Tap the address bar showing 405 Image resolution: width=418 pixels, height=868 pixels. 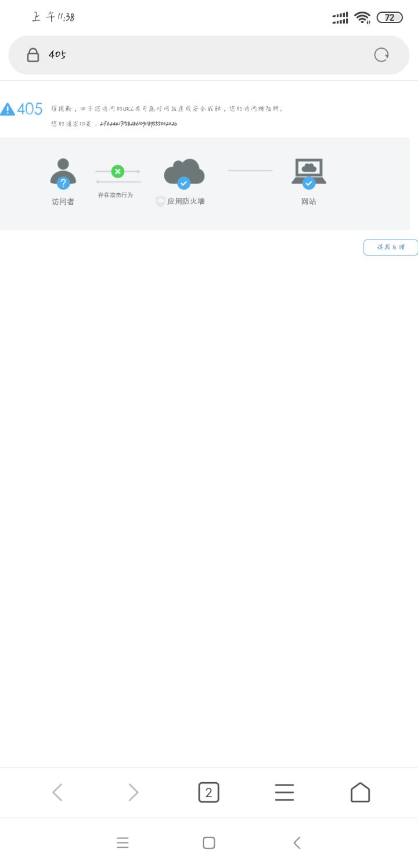[x=209, y=55]
